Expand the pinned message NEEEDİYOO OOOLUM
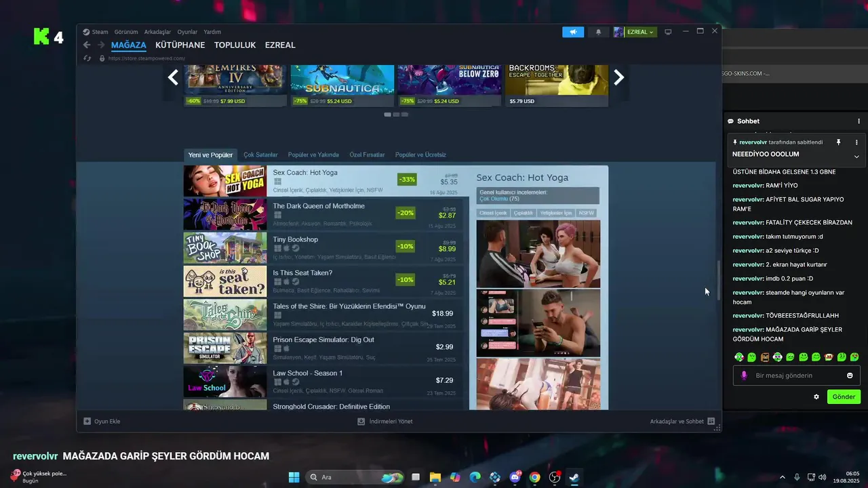This screenshot has height=488, width=868. tap(856, 157)
